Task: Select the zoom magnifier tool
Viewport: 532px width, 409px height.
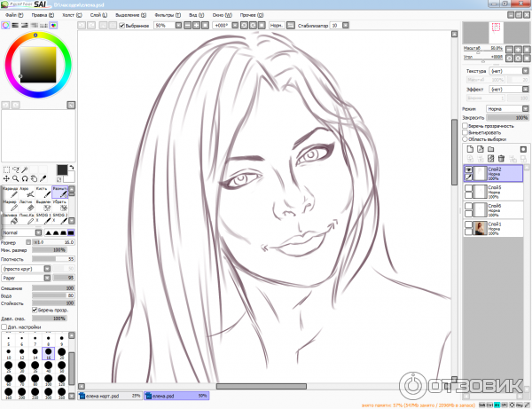Action: click(15, 177)
